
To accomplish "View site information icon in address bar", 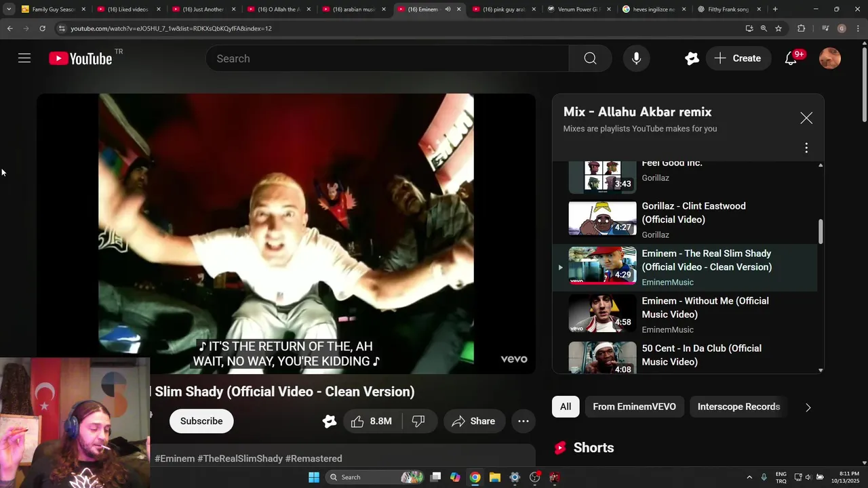I will pyautogui.click(x=62, y=28).
